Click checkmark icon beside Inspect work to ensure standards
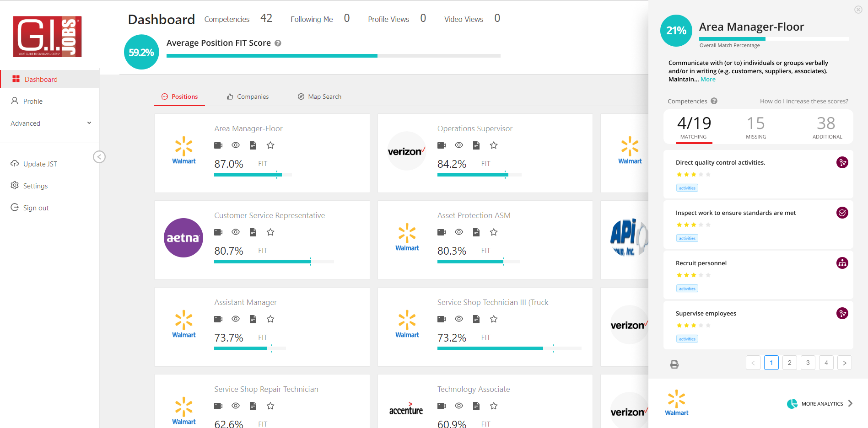 842,213
